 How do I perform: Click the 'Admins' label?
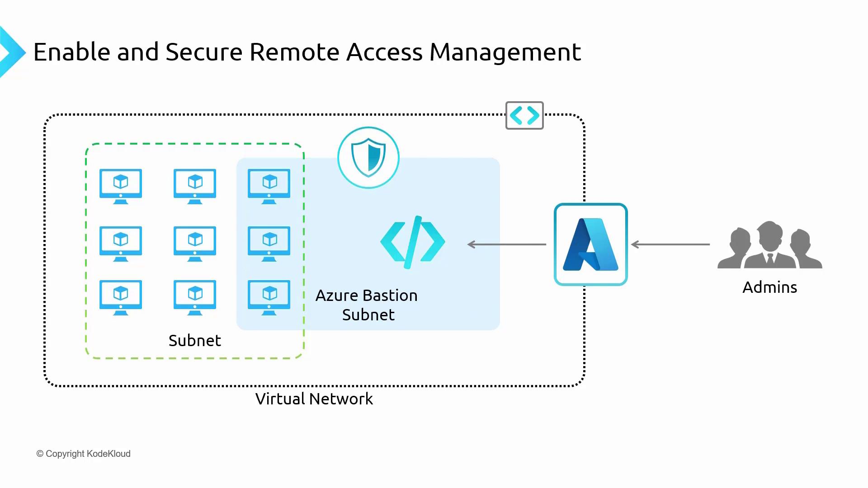point(770,287)
